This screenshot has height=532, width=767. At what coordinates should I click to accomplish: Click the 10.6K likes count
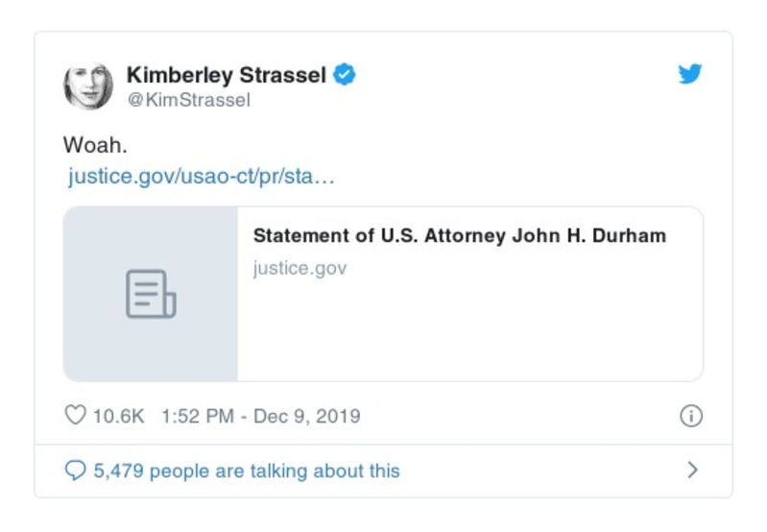(118, 416)
